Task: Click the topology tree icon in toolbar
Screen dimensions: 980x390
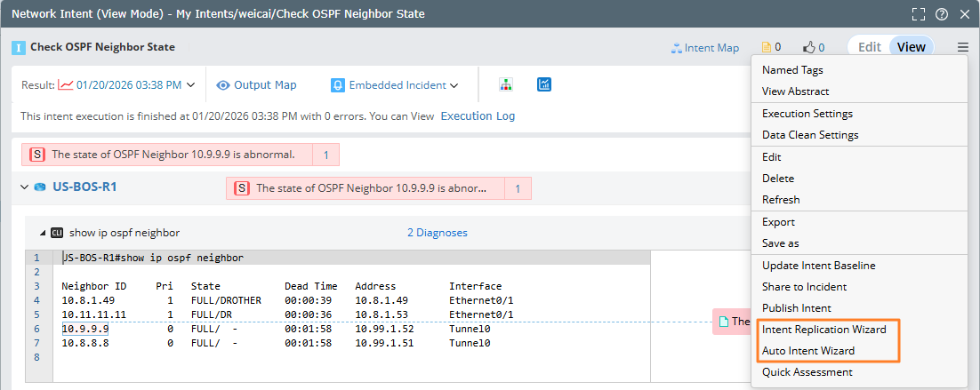Action: coord(506,85)
